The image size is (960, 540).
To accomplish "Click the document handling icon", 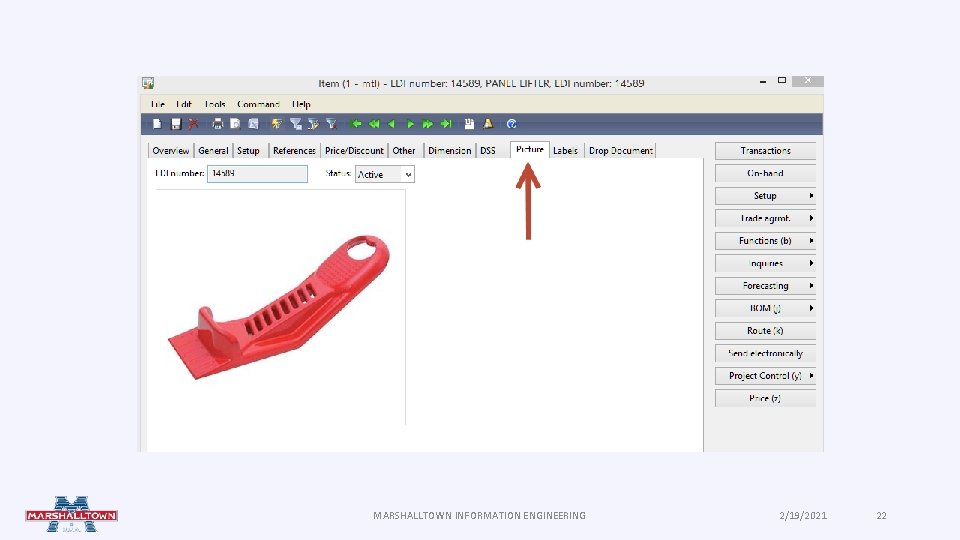I will (x=470, y=124).
